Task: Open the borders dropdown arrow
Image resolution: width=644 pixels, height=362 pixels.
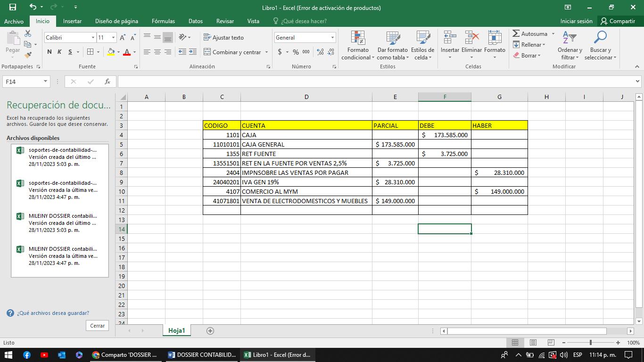Action: tap(98, 52)
